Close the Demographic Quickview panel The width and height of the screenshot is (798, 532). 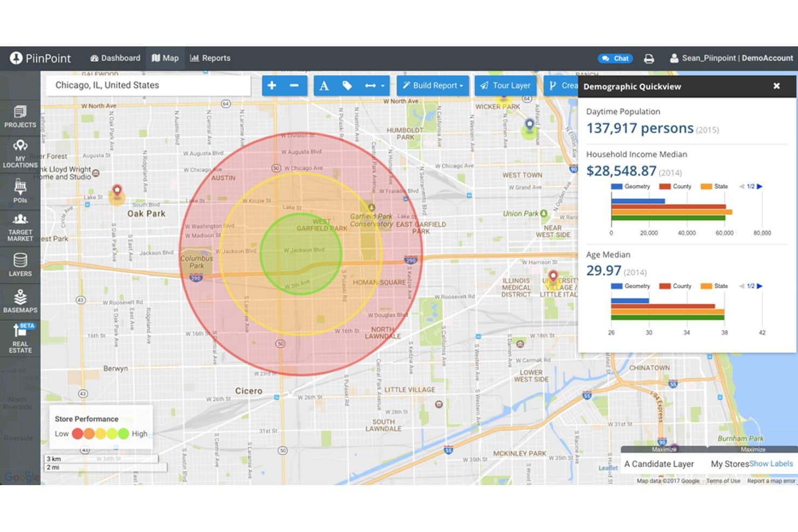click(x=776, y=86)
